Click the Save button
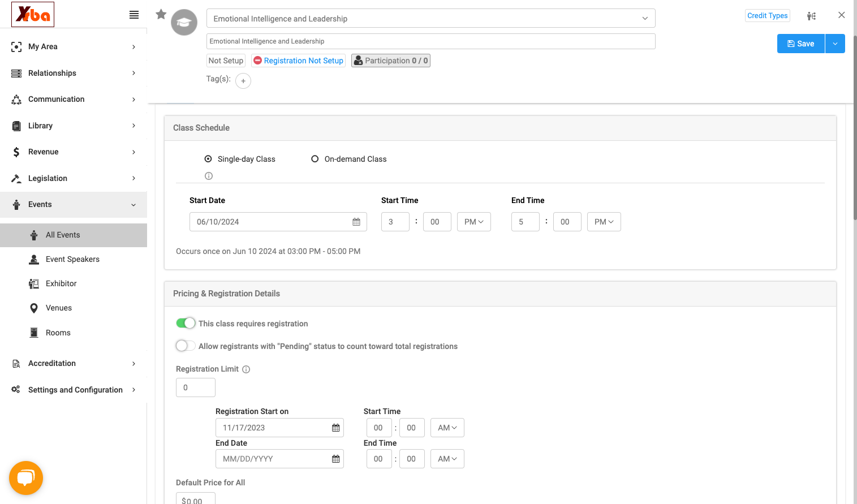 [801, 44]
